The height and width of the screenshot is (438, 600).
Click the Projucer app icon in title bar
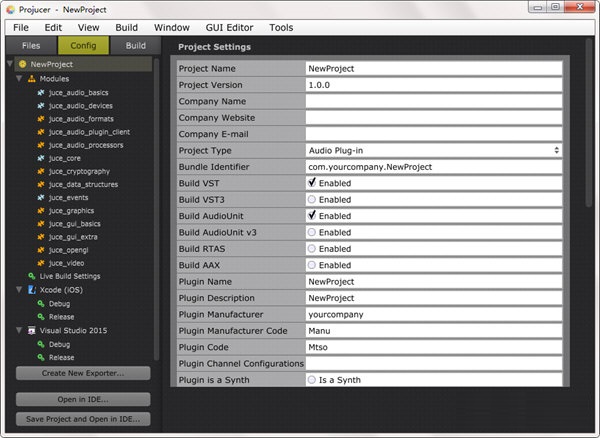(x=11, y=10)
